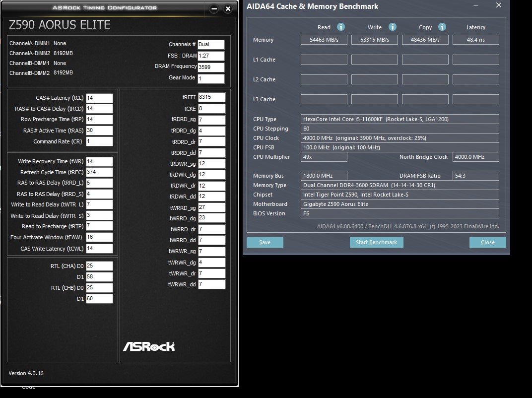Image resolution: width=532 pixels, height=398 pixels.
Task: Click the Memory Copy result 48436 MB/s
Action: [425, 40]
